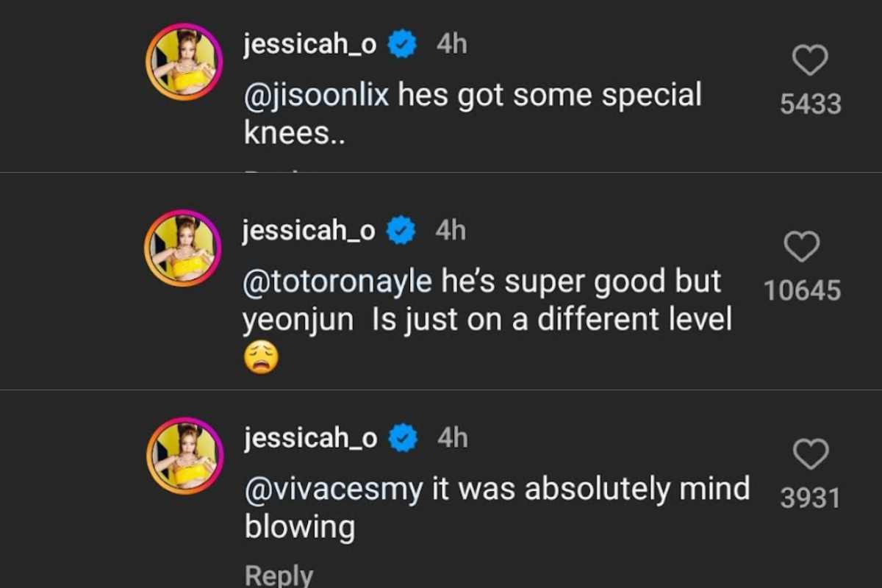The width and height of the screenshot is (882, 588).
Task: Tap the avatar next to the yeonjun comment
Action: pos(184,248)
